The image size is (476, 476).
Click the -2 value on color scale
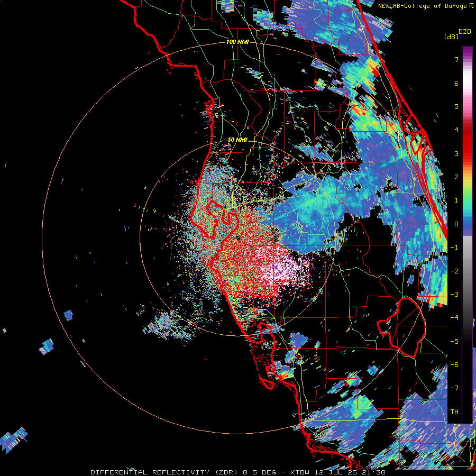pos(454,271)
